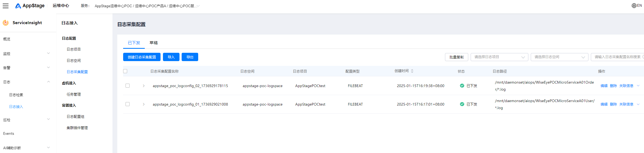Image resolution: width=644 pixels, height=153 pixels.
Task: Focus the log collection config name search field
Action: [x=617, y=57]
